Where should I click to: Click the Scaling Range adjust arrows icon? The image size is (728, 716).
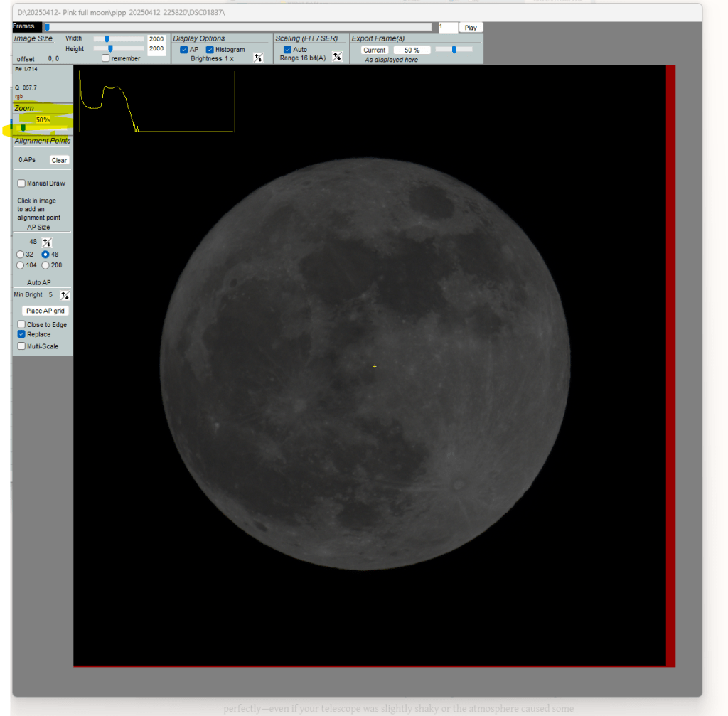tap(337, 58)
